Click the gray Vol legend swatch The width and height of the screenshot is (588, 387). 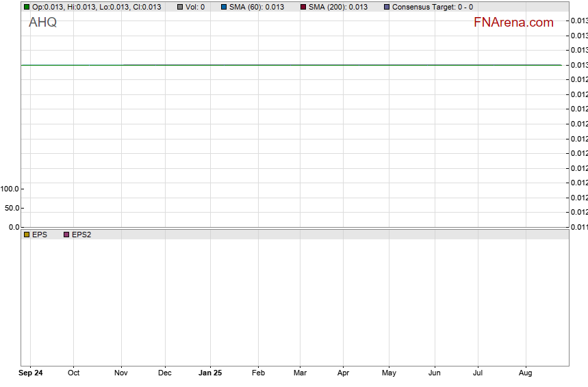[x=180, y=7]
